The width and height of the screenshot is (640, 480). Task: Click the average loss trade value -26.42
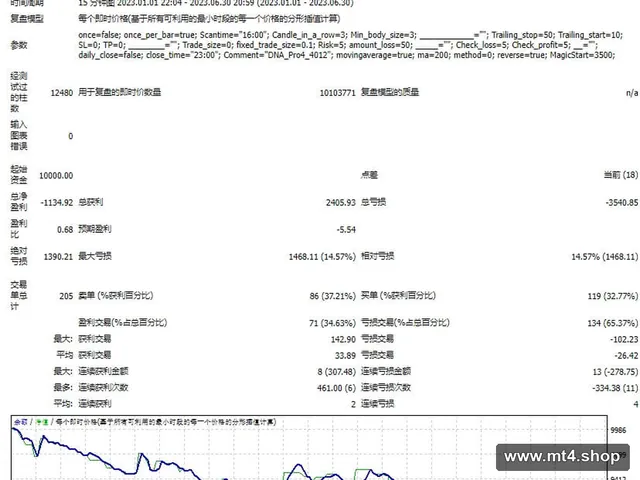click(626, 356)
